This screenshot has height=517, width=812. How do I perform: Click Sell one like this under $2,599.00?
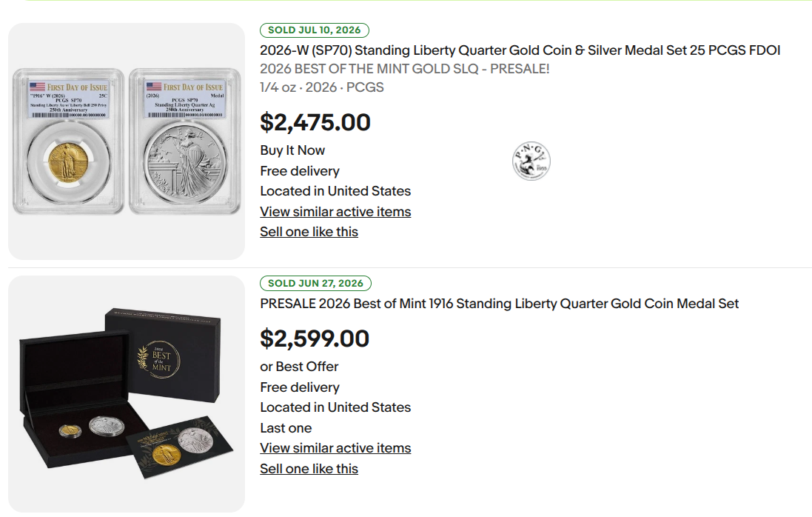click(x=309, y=469)
